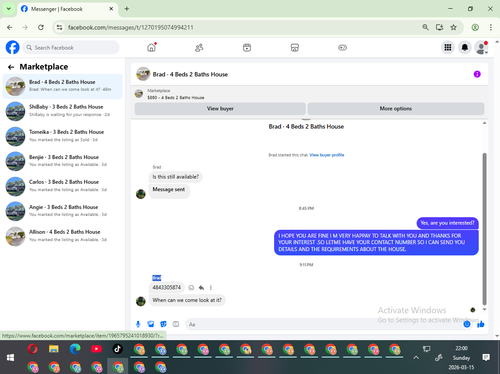Viewport: 500px width, 374px height.
Task: Open the Gaming icon in top navigation
Action: 342,48
